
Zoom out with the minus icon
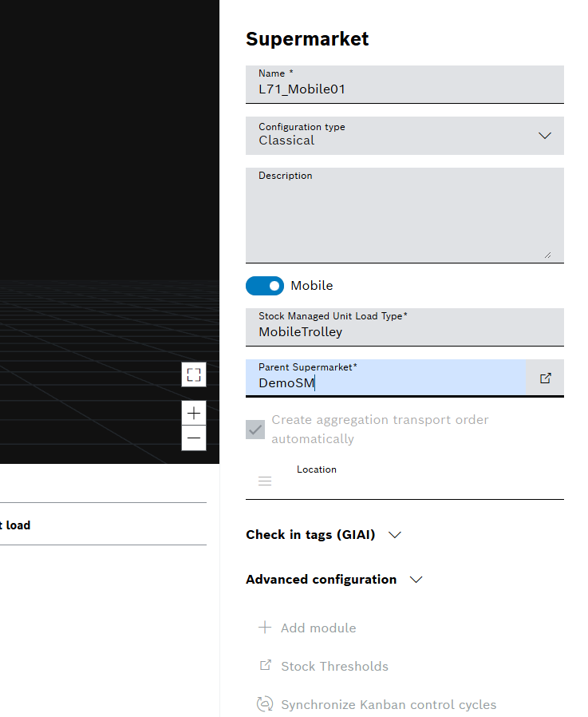pyautogui.click(x=194, y=438)
